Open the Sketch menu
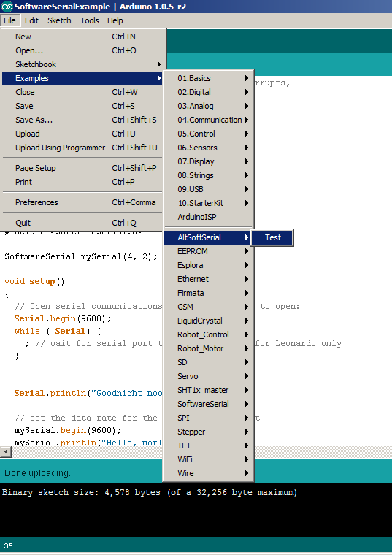Screen dimensions: 392x555 click(x=59, y=20)
